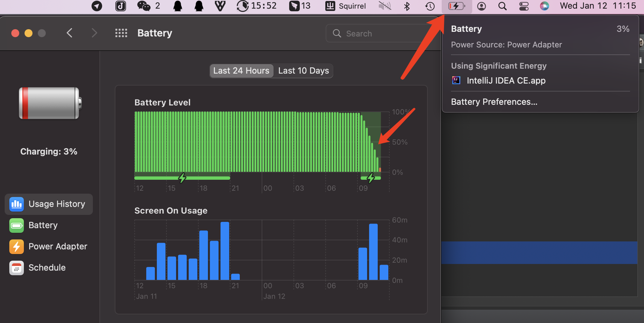Screen dimensions: 644x323
Task: Focus the Search field in Battery window
Action: coord(383,33)
